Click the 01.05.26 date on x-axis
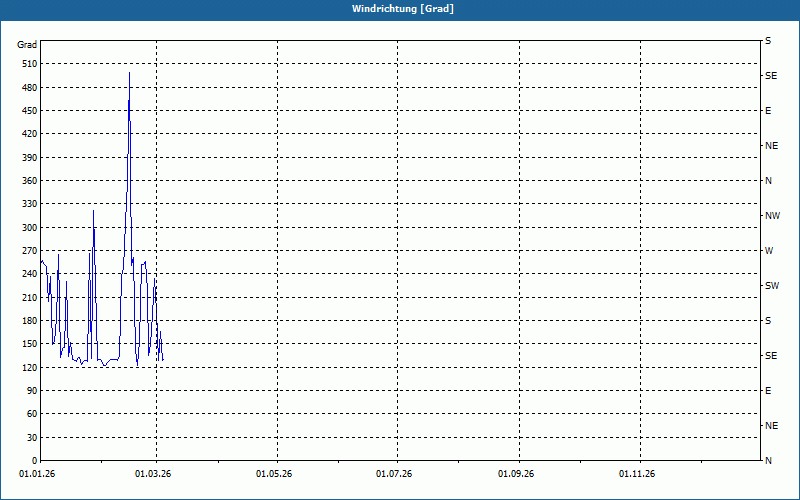800x500 pixels. tap(274, 473)
